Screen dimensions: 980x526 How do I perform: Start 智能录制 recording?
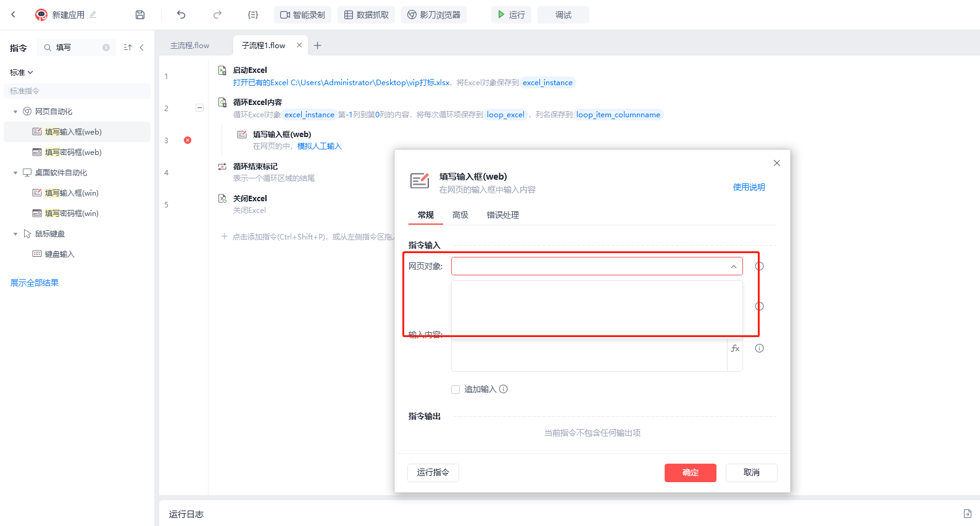pyautogui.click(x=302, y=15)
